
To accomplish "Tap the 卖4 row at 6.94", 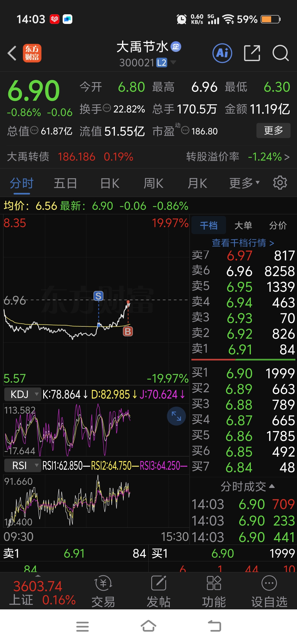I will pos(243,302).
